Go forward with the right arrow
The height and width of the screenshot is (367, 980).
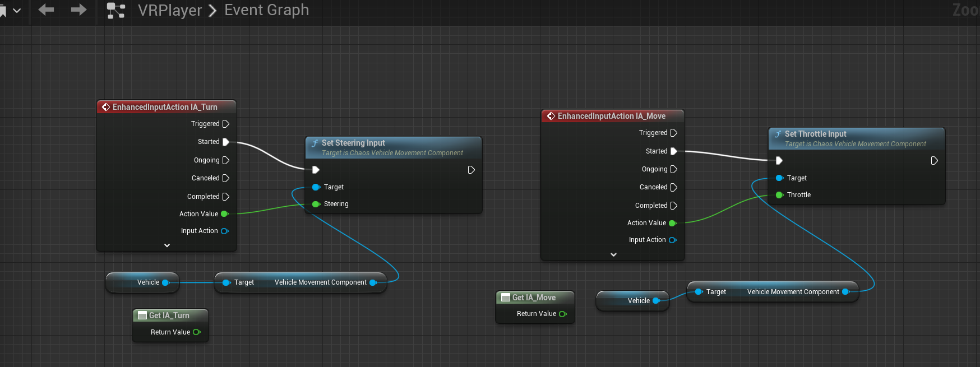point(78,10)
